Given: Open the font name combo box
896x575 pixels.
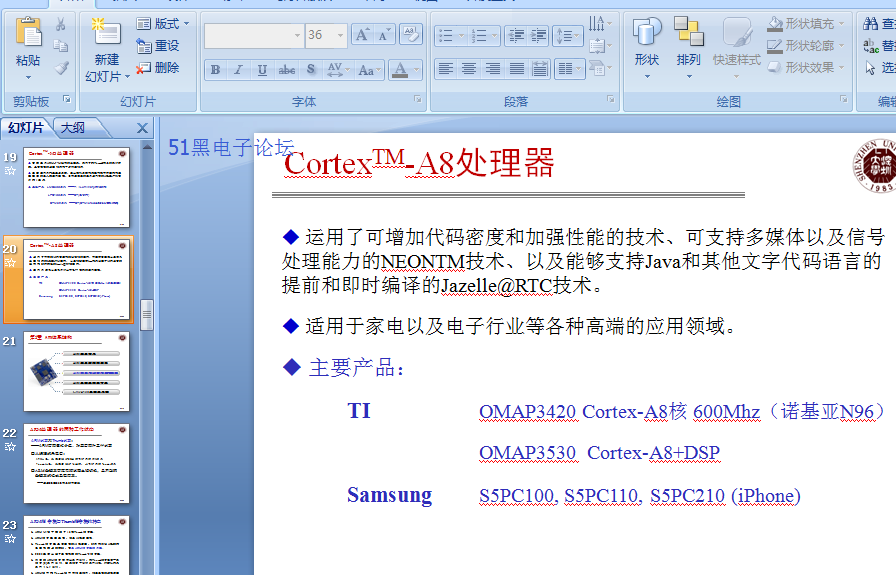Looking at the screenshot, I should click(x=254, y=35).
